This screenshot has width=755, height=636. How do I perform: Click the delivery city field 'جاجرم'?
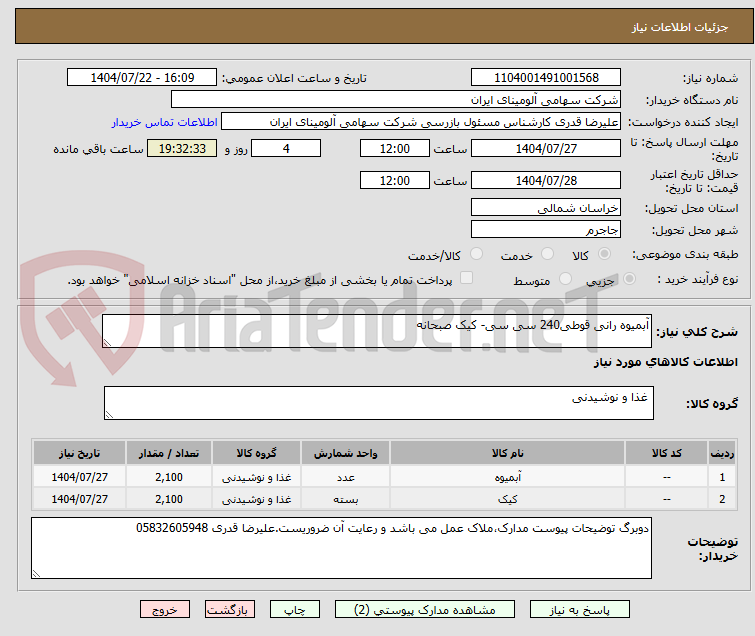click(x=546, y=230)
